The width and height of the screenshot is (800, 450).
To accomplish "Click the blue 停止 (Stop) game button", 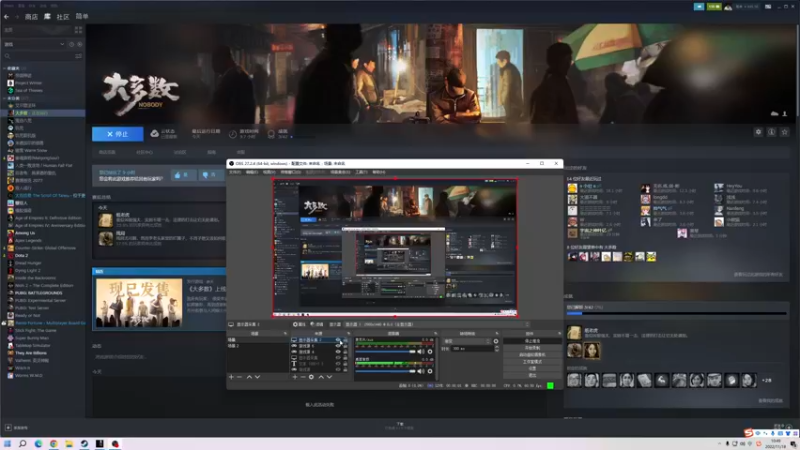I will (x=117, y=134).
